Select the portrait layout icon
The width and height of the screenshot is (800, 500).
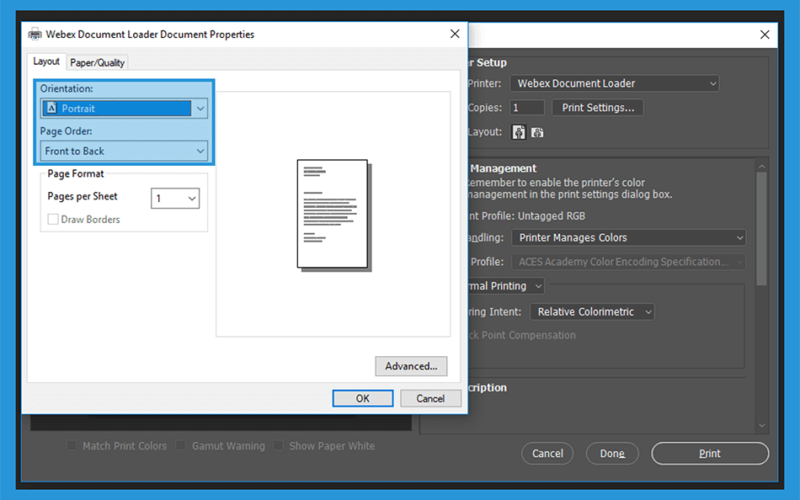(518, 132)
